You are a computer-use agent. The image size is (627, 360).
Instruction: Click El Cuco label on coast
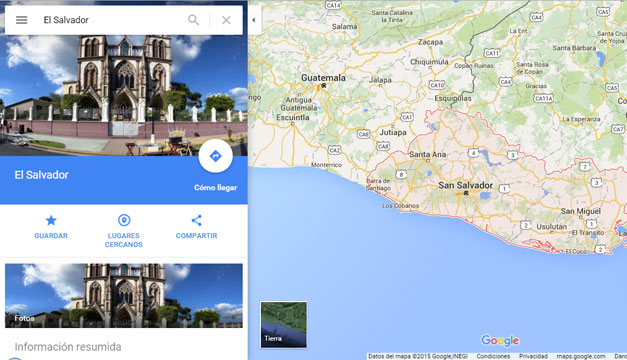click(576, 251)
